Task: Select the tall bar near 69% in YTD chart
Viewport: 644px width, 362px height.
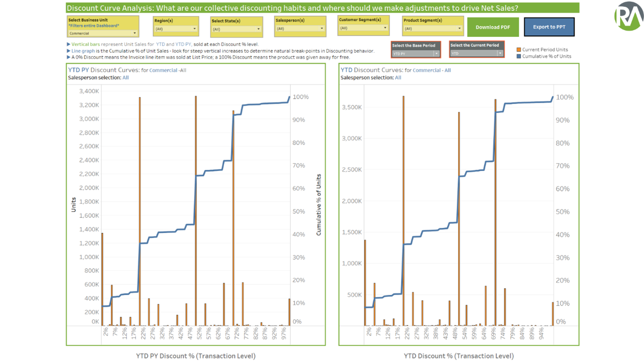Action: point(495,213)
